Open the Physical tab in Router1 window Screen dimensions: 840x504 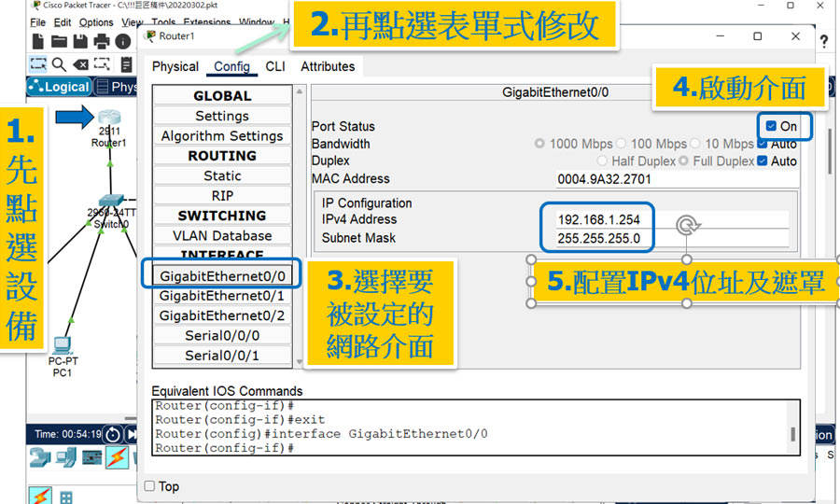tap(175, 66)
